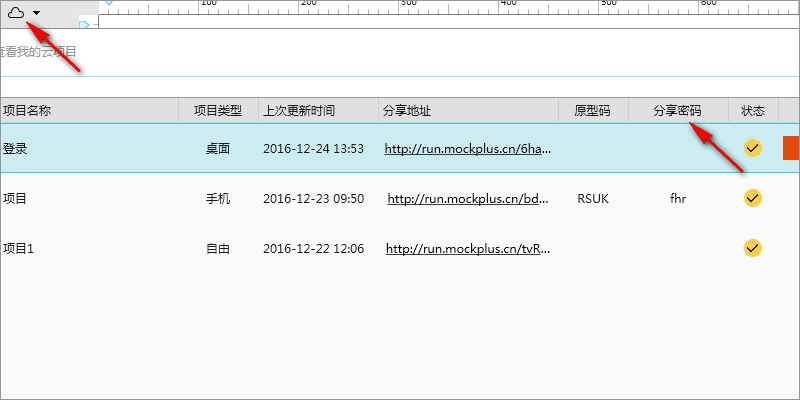Click the 分享密码 column header
Image resolution: width=800 pixels, height=400 pixels.
tap(677, 110)
